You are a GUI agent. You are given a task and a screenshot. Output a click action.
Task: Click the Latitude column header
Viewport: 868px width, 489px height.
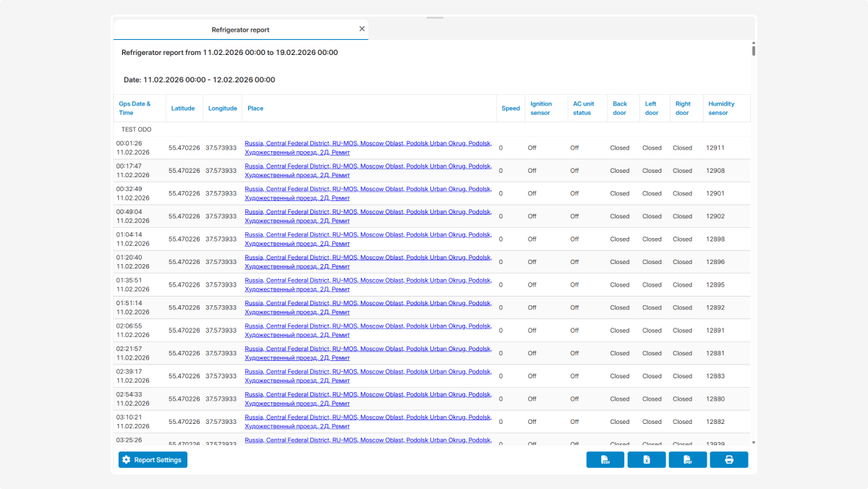coord(183,109)
